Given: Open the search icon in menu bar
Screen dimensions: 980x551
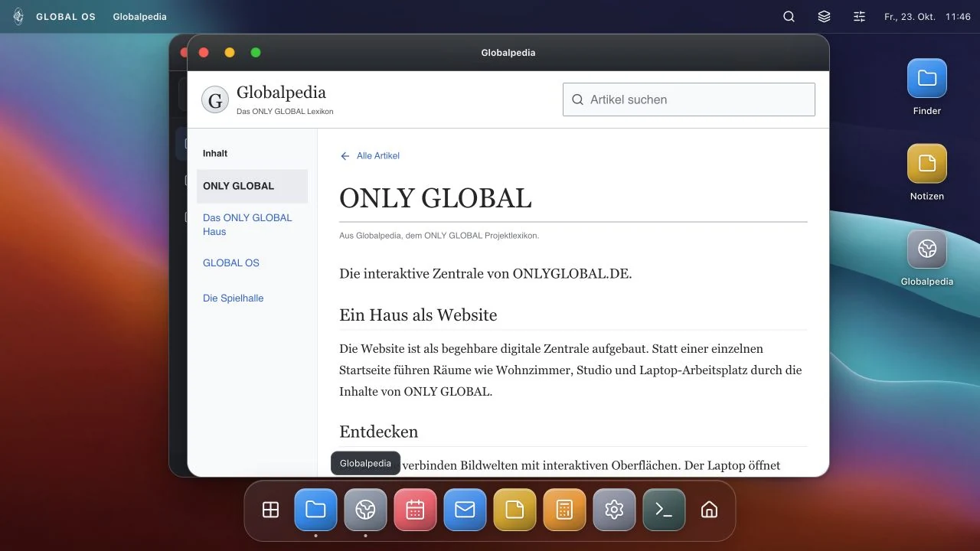Looking at the screenshot, I should (x=789, y=17).
